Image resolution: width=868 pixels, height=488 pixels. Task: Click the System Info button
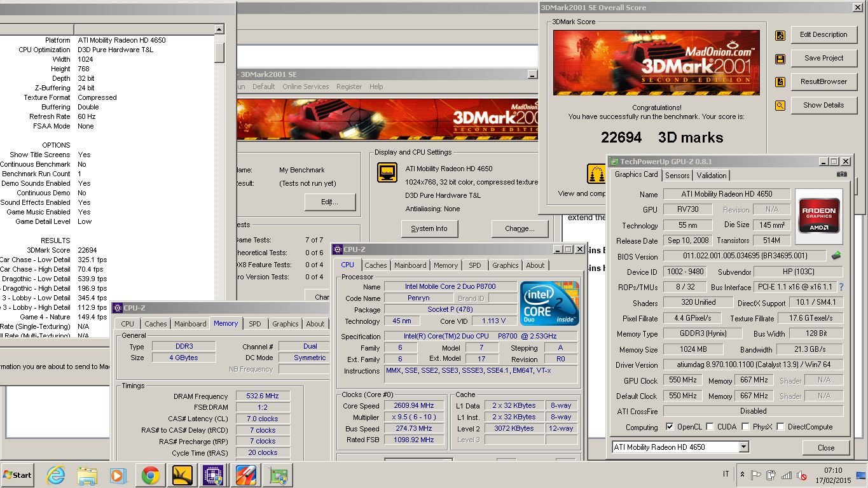point(429,228)
